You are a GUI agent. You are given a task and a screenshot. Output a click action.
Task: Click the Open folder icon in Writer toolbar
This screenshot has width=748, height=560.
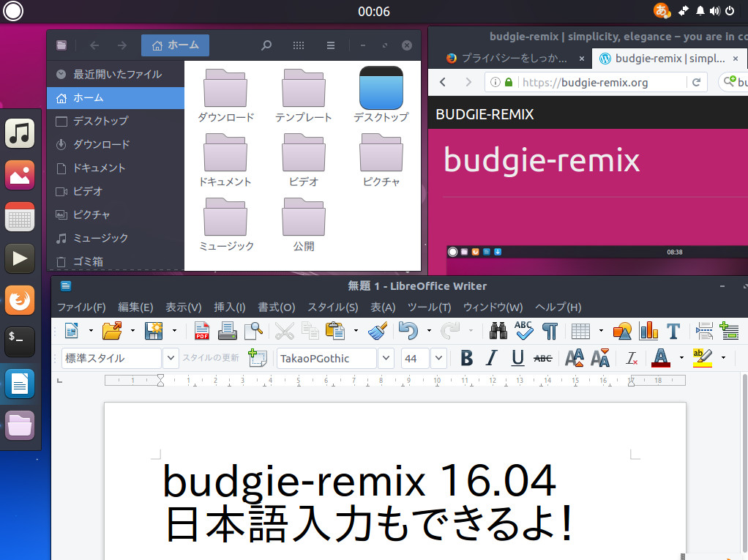pyautogui.click(x=112, y=331)
